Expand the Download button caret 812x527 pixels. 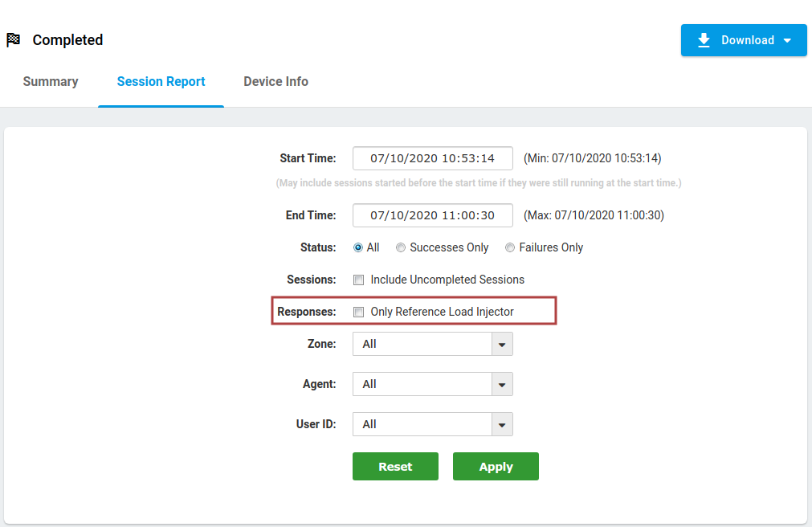[x=787, y=41]
